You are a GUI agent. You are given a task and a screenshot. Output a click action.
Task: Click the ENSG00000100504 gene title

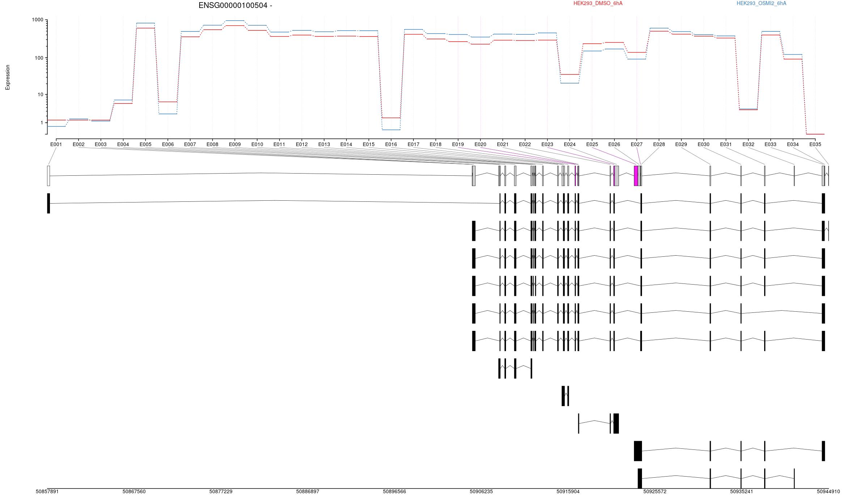point(235,5)
